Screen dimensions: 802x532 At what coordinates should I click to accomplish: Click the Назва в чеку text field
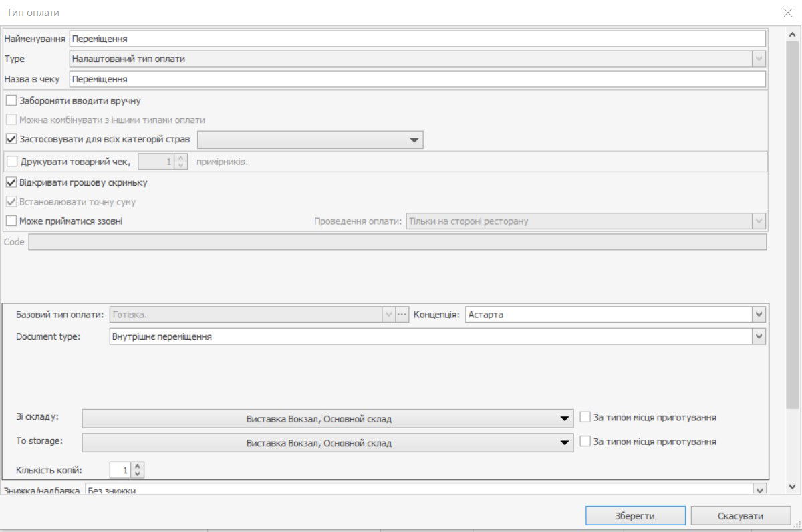coord(417,79)
